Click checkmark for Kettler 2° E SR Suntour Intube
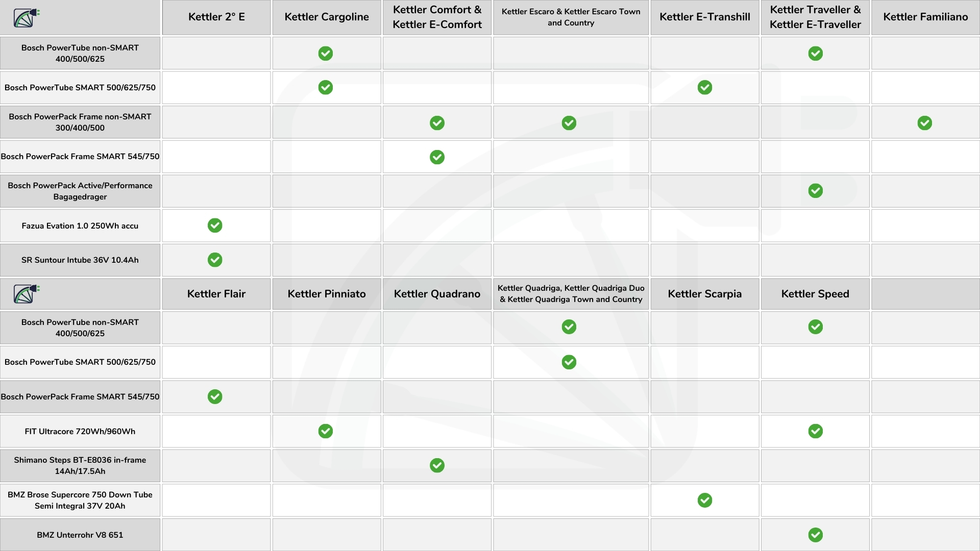This screenshot has width=980, height=551. click(x=215, y=260)
